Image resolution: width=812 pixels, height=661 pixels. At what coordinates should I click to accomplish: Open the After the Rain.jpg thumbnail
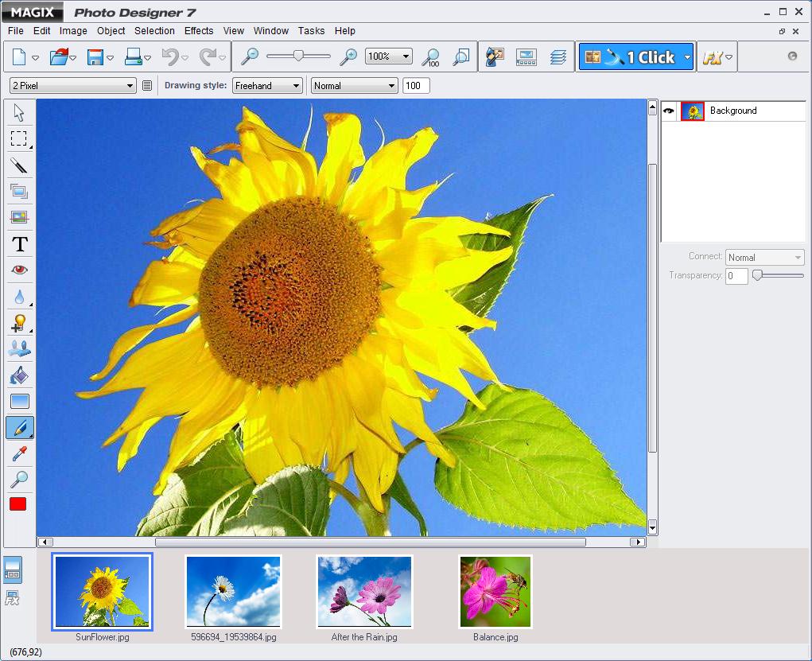point(364,592)
